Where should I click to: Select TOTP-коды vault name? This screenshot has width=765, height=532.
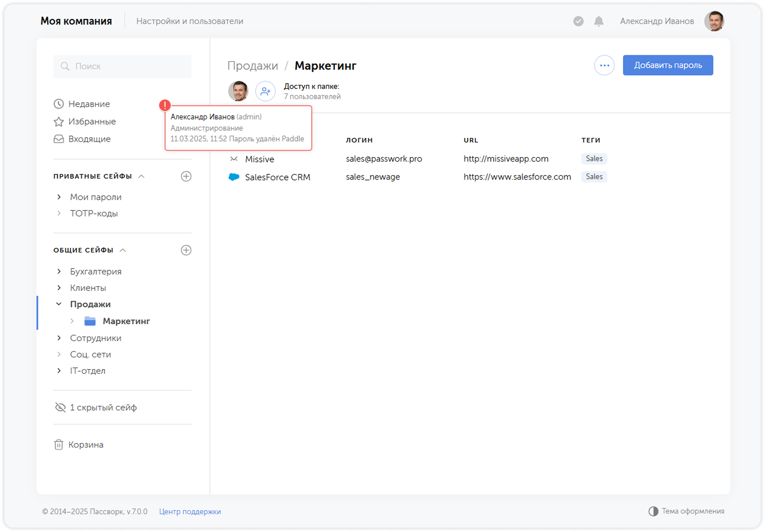tap(94, 214)
